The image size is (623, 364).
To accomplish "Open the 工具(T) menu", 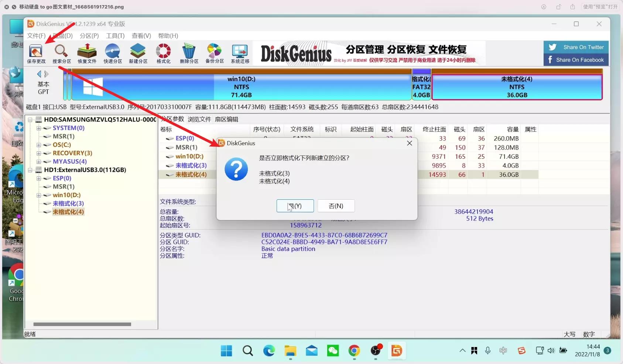I will click(x=115, y=36).
